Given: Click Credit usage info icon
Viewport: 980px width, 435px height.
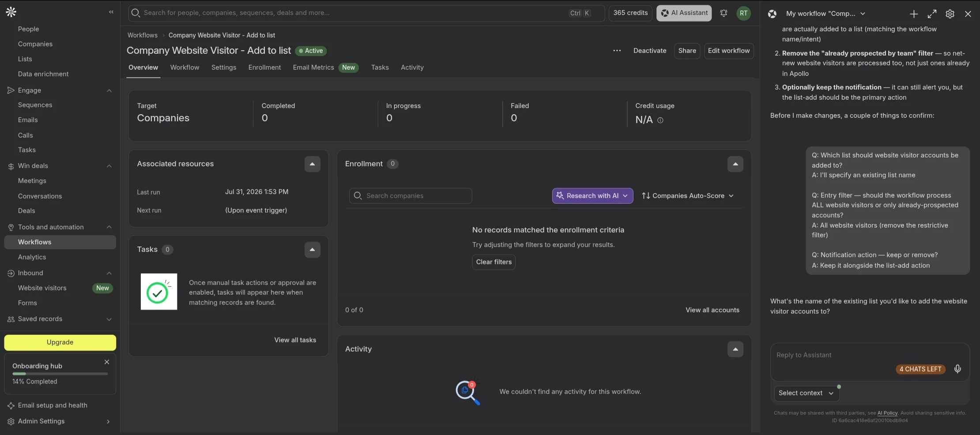Looking at the screenshot, I should 660,120.
